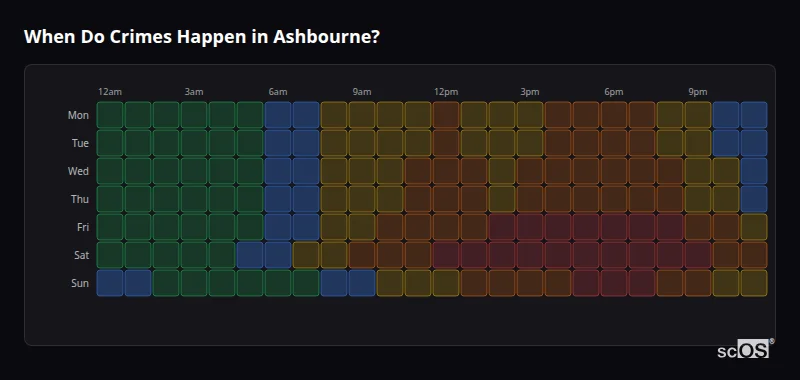This screenshot has width=800, height=380.
Task: Pick the Friday 3pm red cell
Action: coord(530,227)
